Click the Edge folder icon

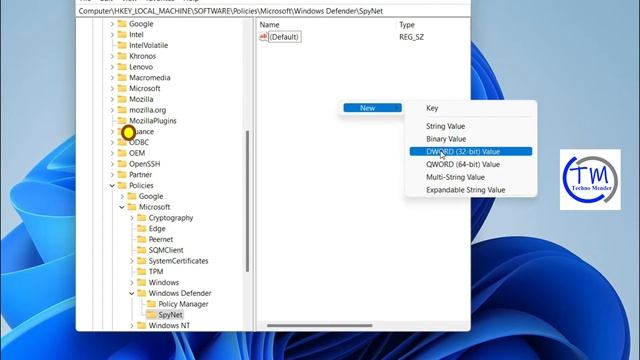(x=142, y=229)
